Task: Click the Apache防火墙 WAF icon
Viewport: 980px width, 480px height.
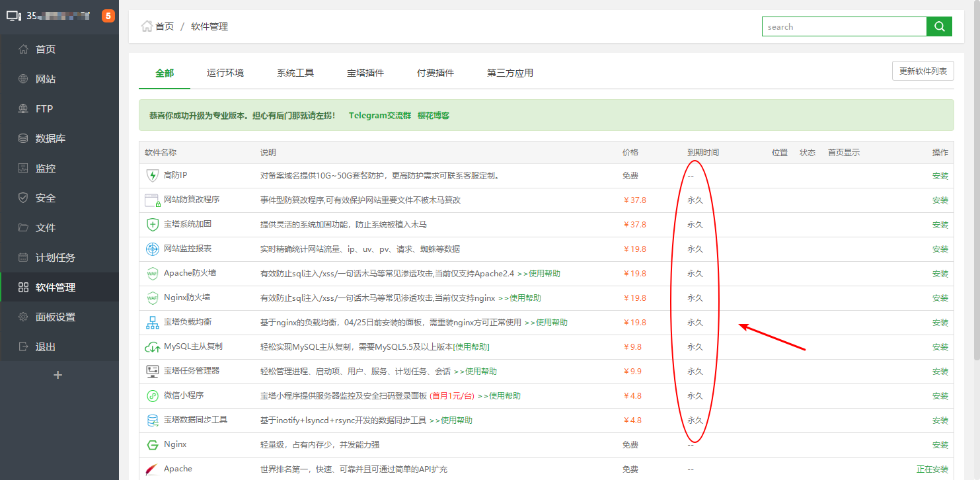Action: click(x=153, y=274)
